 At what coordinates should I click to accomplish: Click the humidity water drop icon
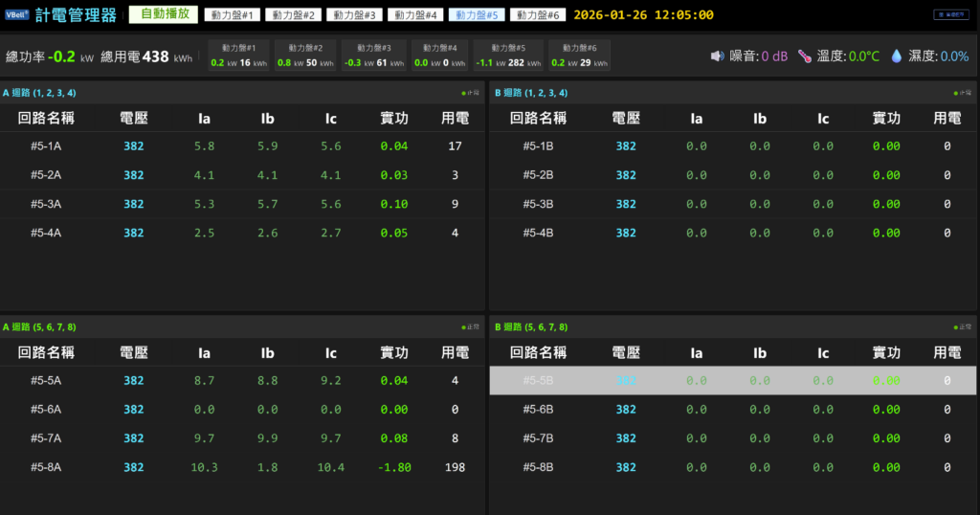[x=897, y=56]
